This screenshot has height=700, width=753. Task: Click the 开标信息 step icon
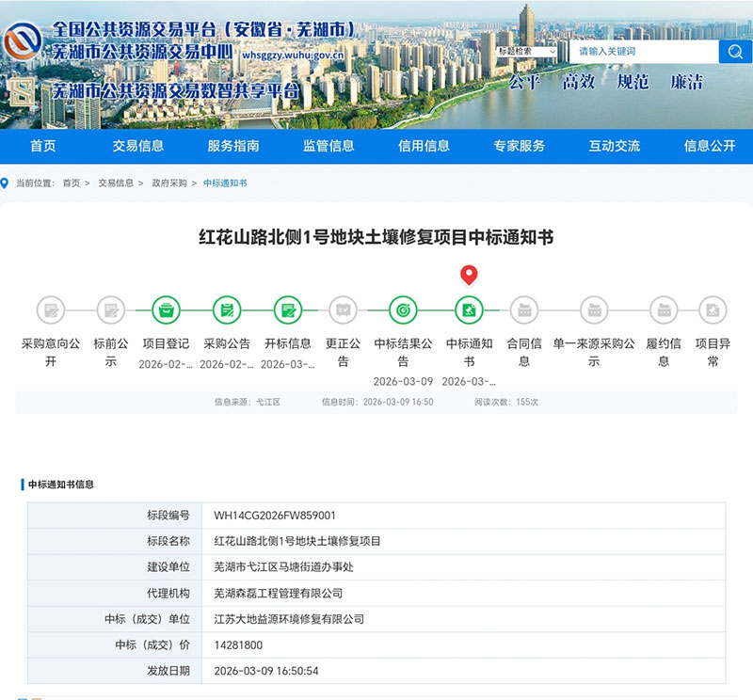[x=288, y=309]
